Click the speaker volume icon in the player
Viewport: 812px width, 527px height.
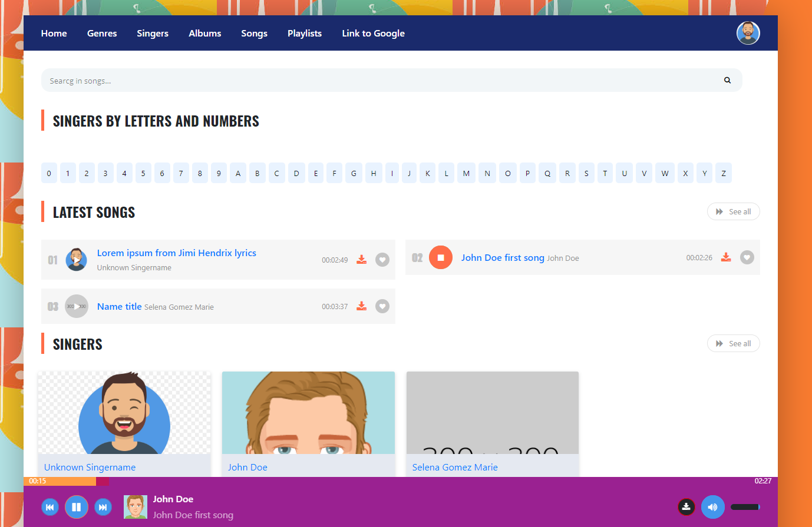(712, 506)
